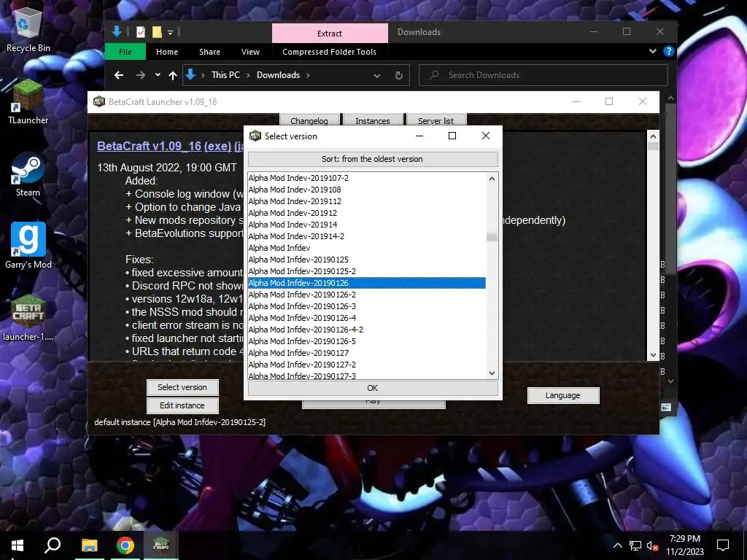Switch to BetaCraft in the taskbar

[x=161, y=545]
